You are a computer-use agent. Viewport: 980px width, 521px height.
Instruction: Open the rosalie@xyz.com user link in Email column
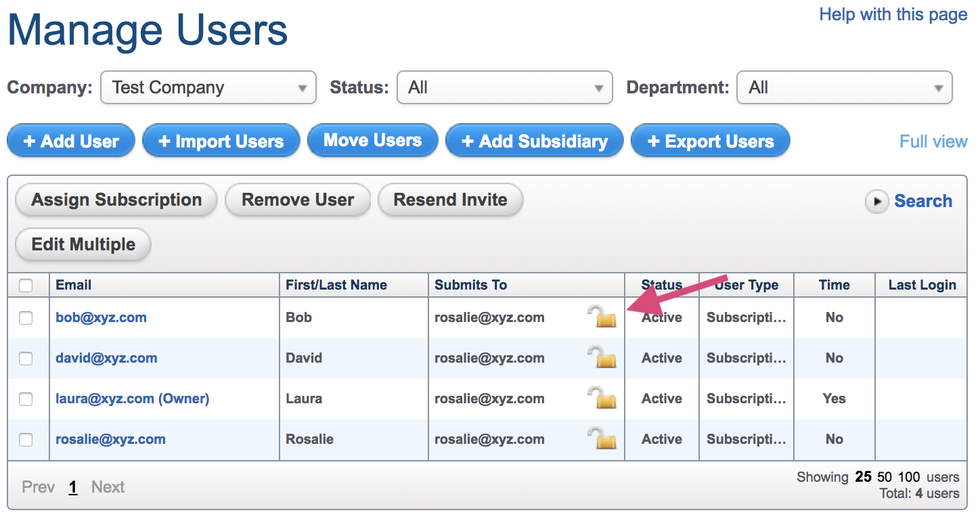coord(110,439)
